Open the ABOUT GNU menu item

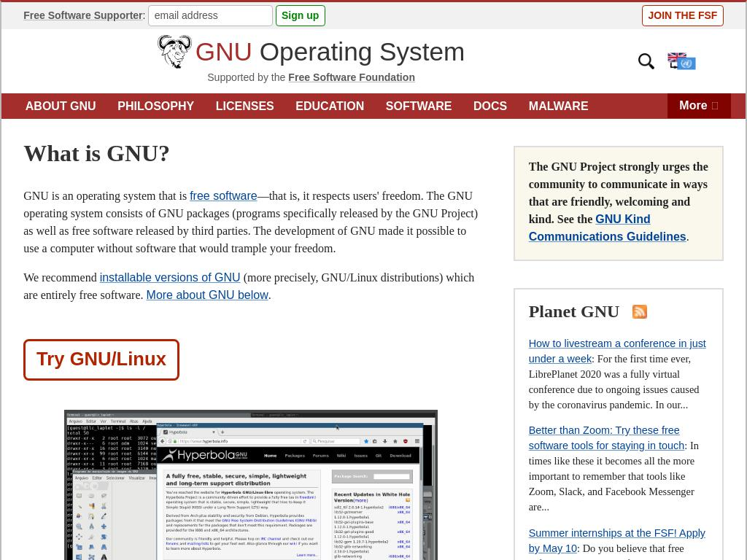pos(61,106)
